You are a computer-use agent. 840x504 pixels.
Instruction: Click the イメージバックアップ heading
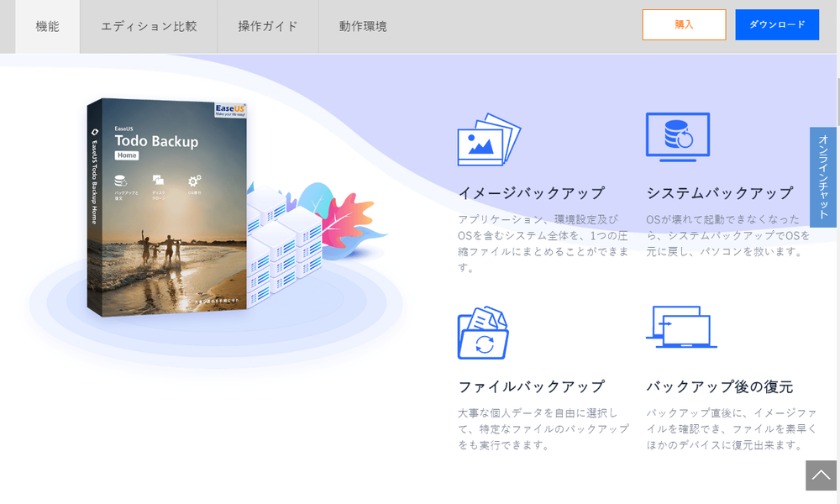click(532, 193)
